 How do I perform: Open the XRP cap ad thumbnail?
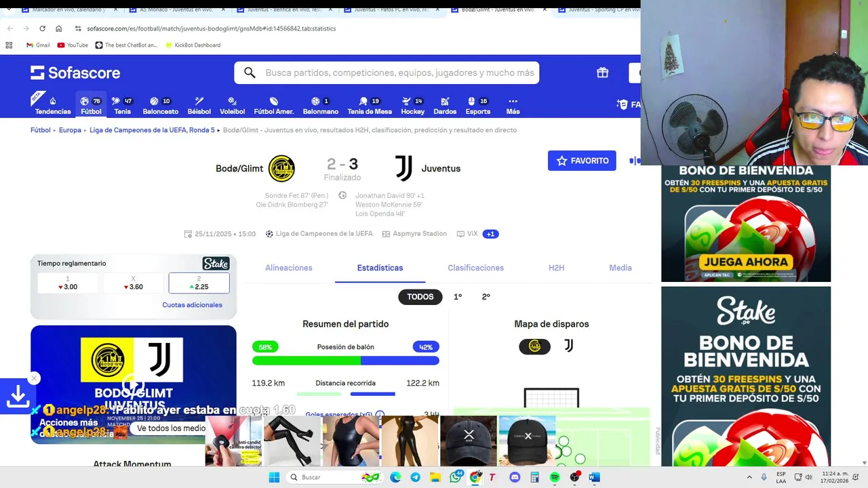pos(469,441)
